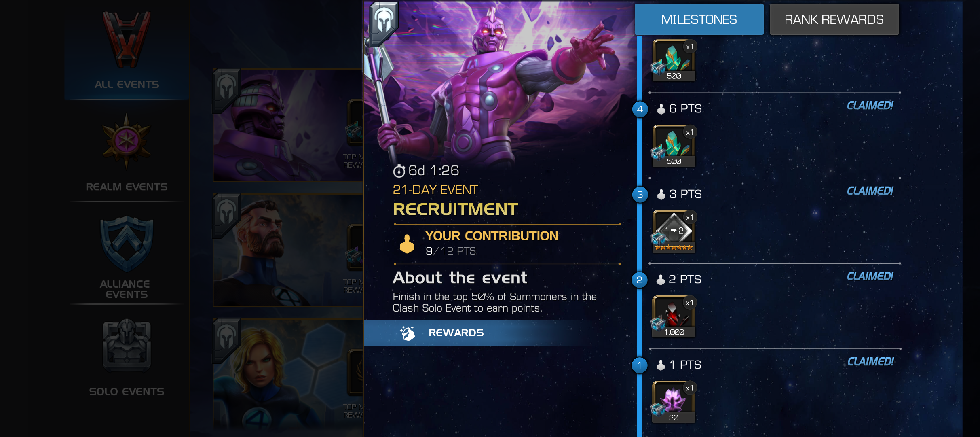Screen dimensions: 980x437
Task: Open the Mister Fantastic event thumbnail
Action: click(288, 250)
